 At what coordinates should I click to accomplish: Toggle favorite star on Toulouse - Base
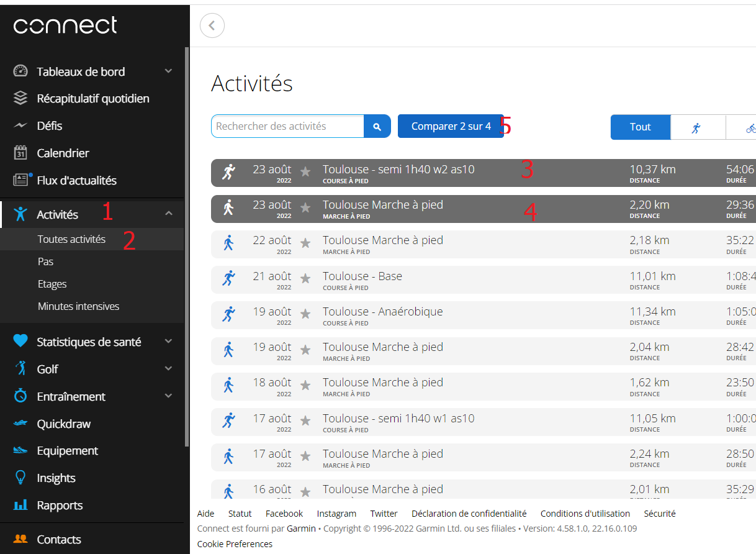point(305,279)
